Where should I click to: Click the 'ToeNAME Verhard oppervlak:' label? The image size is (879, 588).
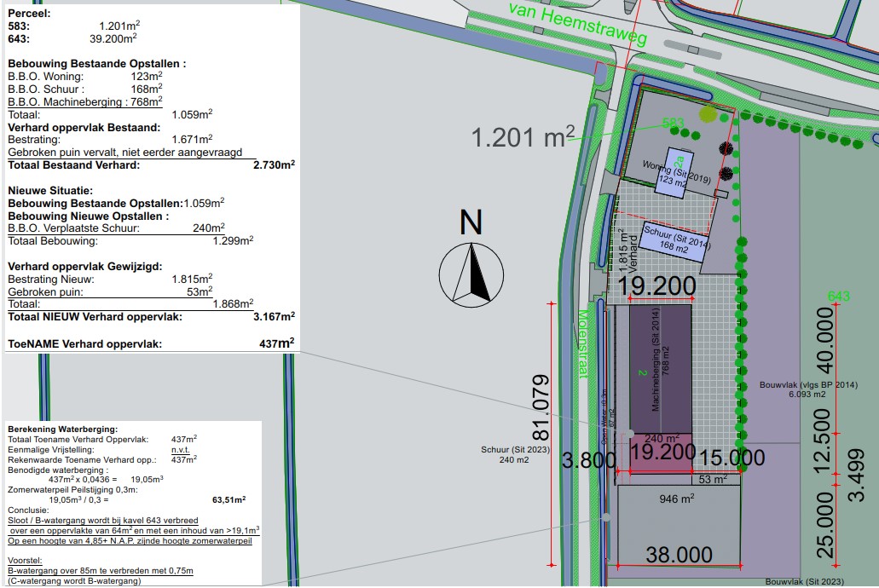coord(84,344)
